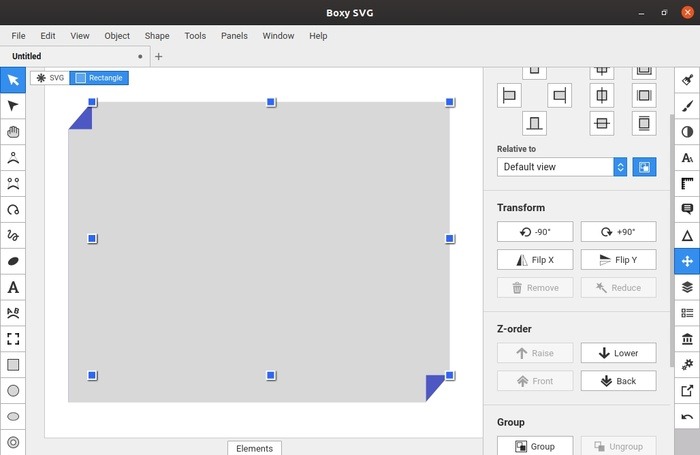Screen dimensions: 700x455
Task: Click the horizontal distribute icon with side bars
Action: click(644, 96)
